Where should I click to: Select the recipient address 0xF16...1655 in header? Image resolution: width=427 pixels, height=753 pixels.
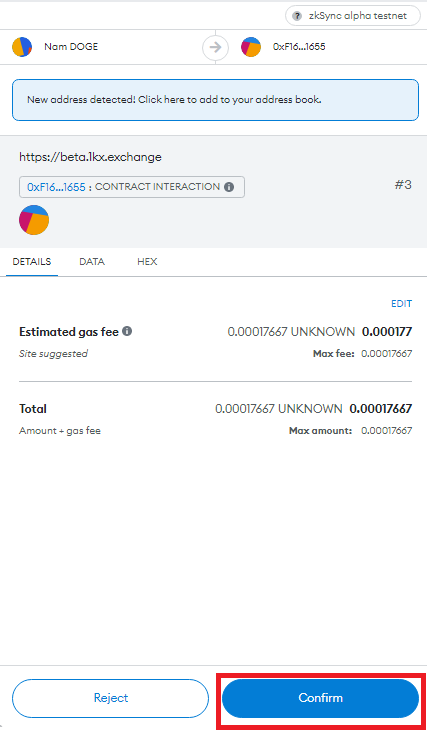[x=299, y=47]
